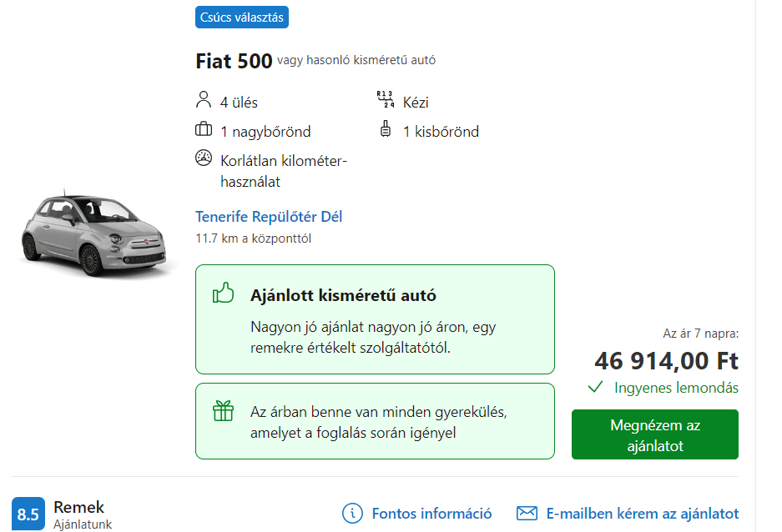Click the large suitcase icon
This screenshot has width=782, height=532.
[x=204, y=131]
